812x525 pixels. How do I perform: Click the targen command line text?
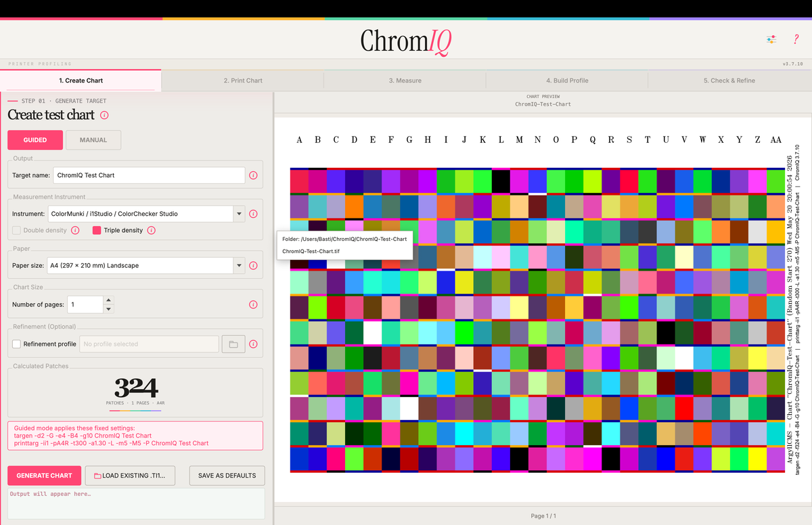[x=83, y=436]
